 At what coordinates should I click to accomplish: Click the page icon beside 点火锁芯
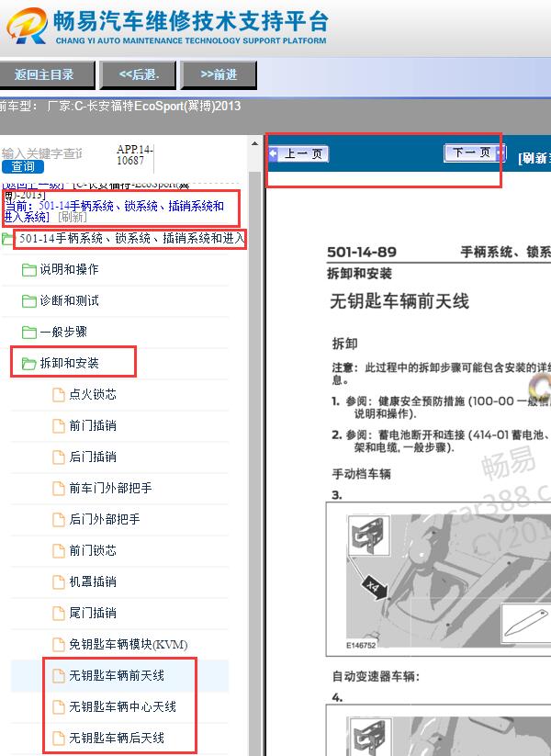(x=59, y=395)
